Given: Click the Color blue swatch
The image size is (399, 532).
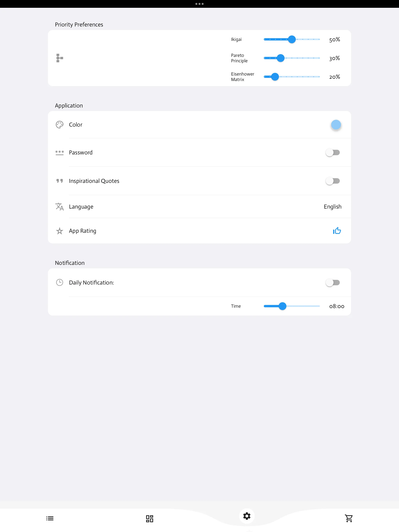Looking at the screenshot, I should click(336, 124).
